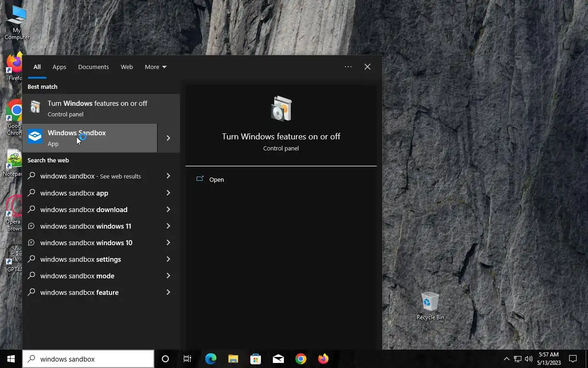This screenshot has height=368, width=588.
Task: Switch to the Documents tab
Action: 93,67
